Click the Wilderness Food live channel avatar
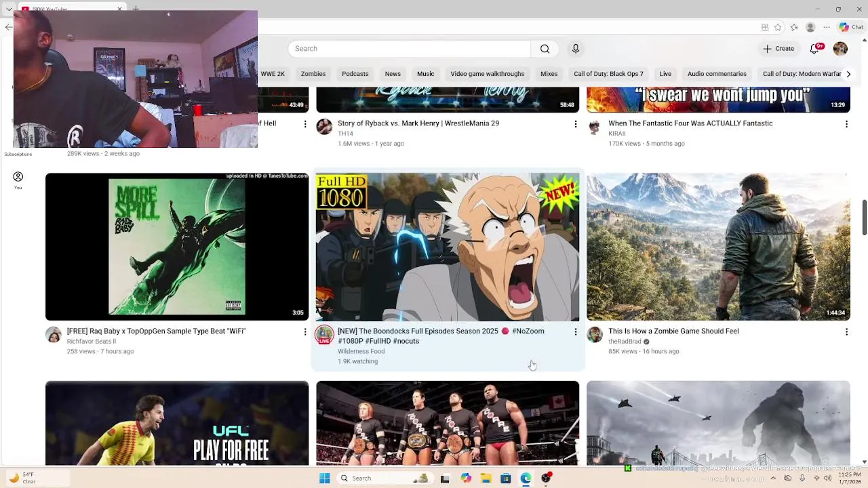868x488 pixels. 324,335
